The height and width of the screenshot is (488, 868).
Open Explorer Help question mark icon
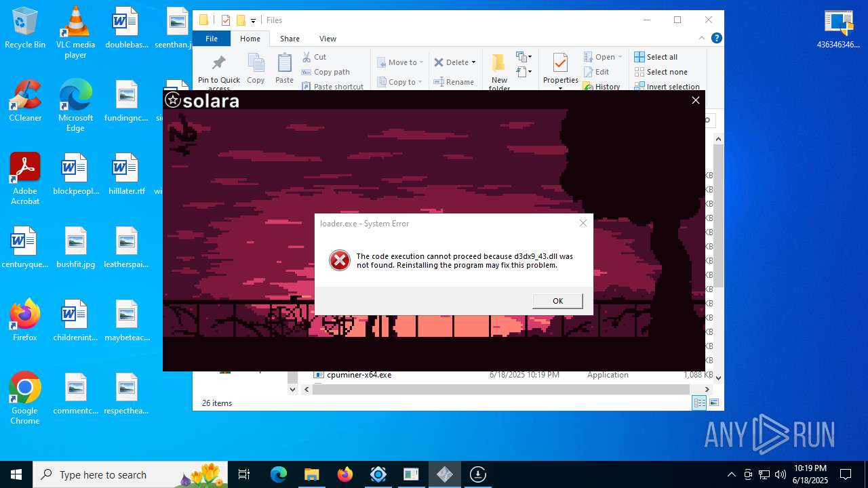(716, 39)
